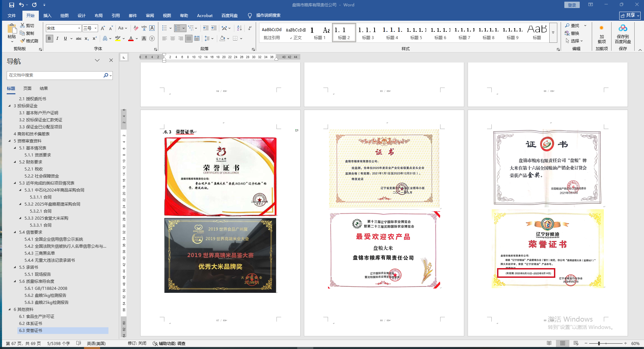Click the superscript icon

click(x=95, y=39)
